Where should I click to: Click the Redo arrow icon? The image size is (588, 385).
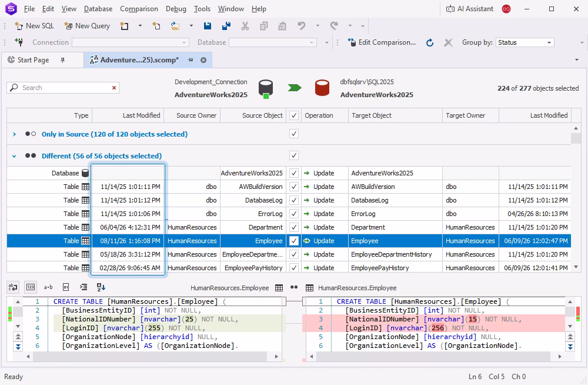click(334, 26)
